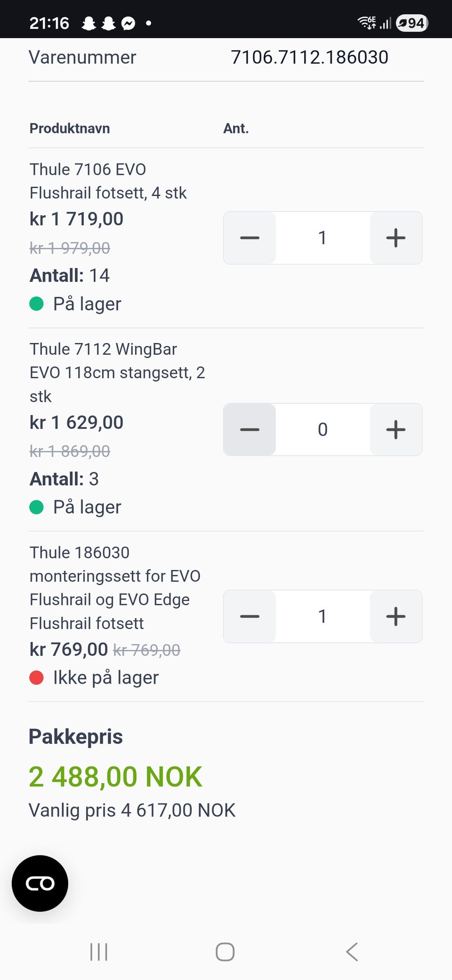Viewport: 452px width, 980px height.
Task: Increase quantity of Thule 7112 WingBar
Action: click(395, 429)
